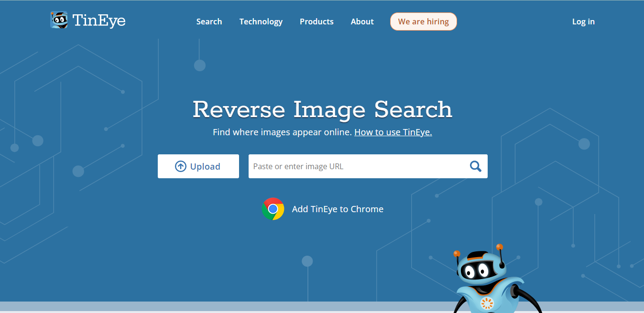Open the About menu
The height and width of the screenshot is (313, 644).
[362, 22]
